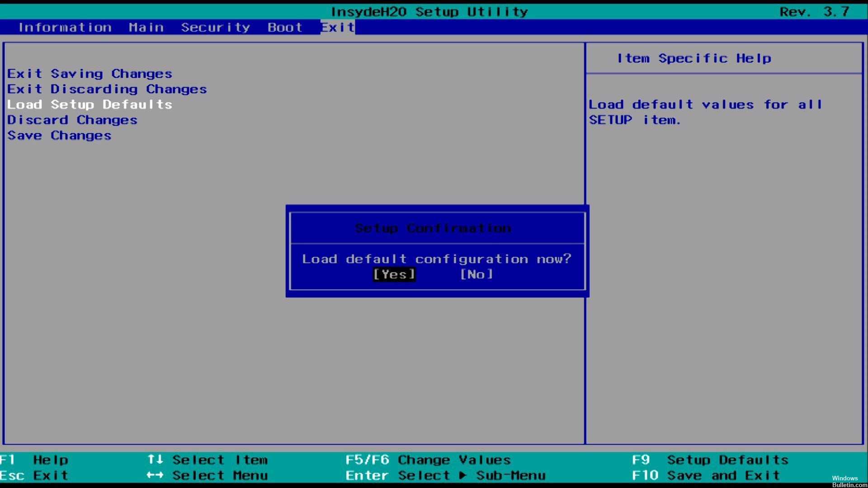Confirm with the [Yes] button
The image size is (868, 488).
tap(394, 274)
